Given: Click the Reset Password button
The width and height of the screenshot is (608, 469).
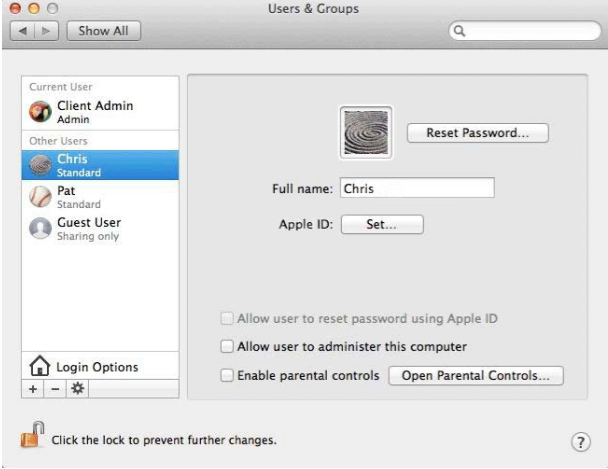Looking at the screenshot, I should (478, 133).
